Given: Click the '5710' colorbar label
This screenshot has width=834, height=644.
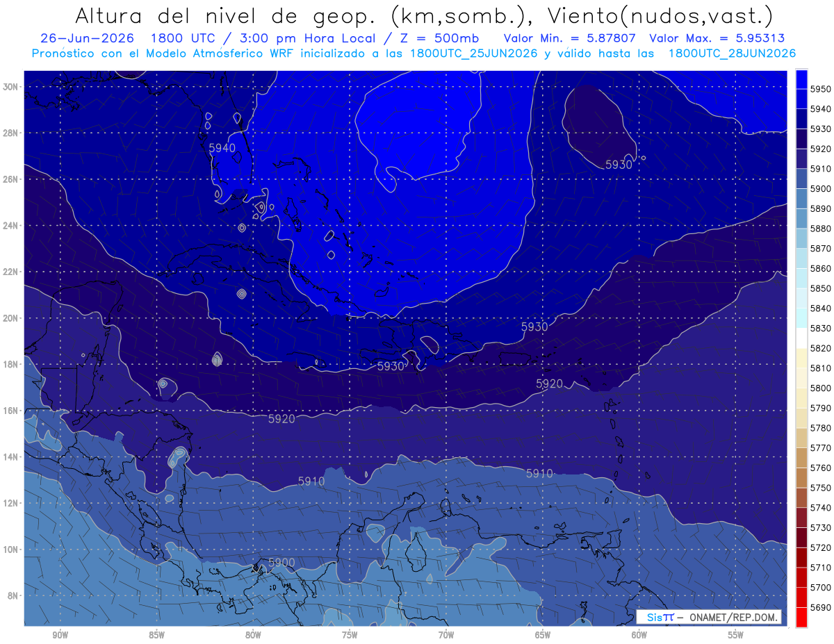Looking at the screenshot, I should [x=821, y=567].
